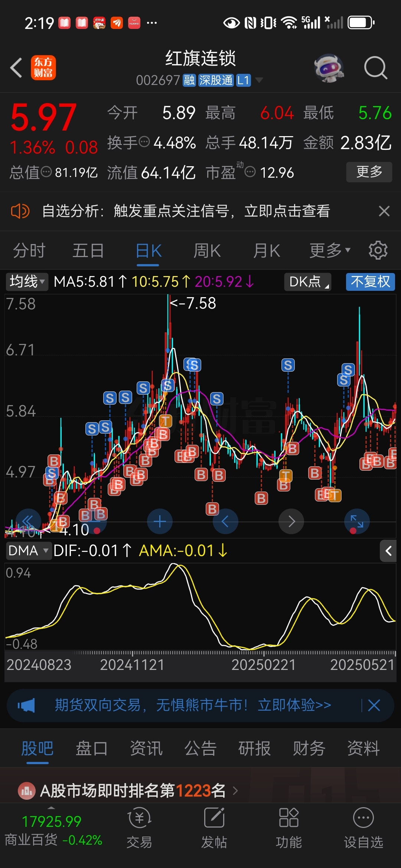This screenshot has height=868, width=401.
Task: Collapse indicator panel with side chevron
Action: pos(388,551)
